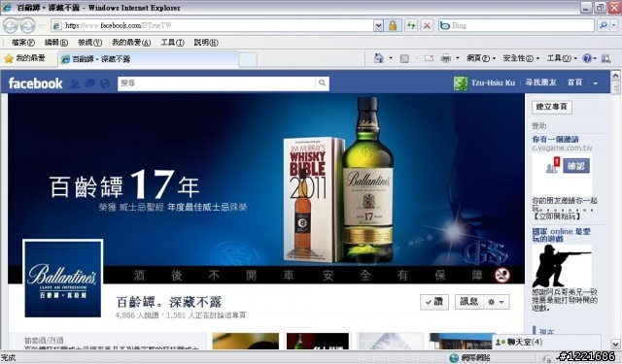622x364 pixels.
Task: Open the 工具(O) command bar menu
Action: [562, 58]
